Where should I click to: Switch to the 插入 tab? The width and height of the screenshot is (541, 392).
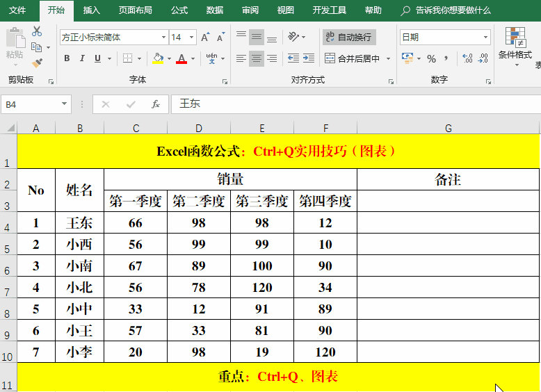(x=91, y=10)
